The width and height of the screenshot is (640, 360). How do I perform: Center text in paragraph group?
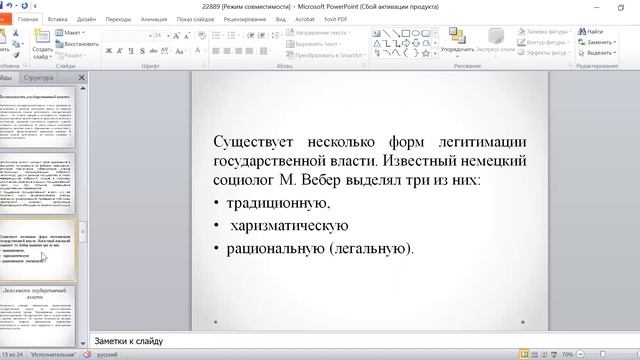[227, 51]
